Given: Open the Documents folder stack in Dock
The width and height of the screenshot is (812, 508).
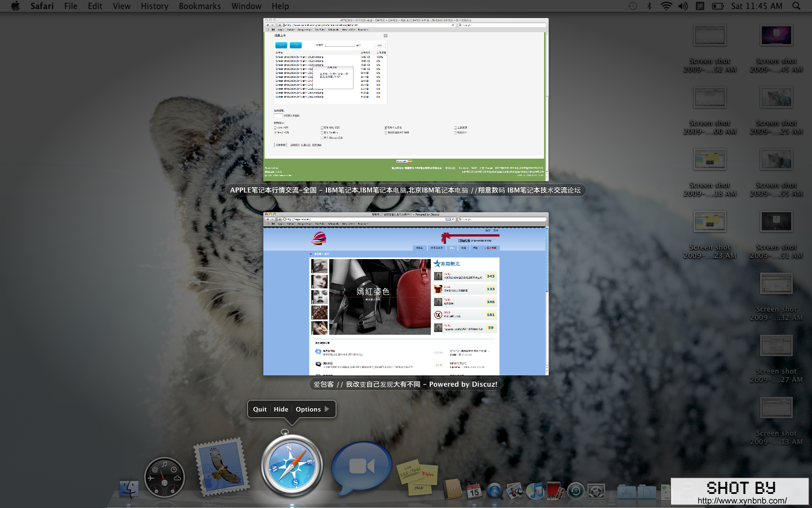Looking at the screenshot, I should (x=647, y=491).
